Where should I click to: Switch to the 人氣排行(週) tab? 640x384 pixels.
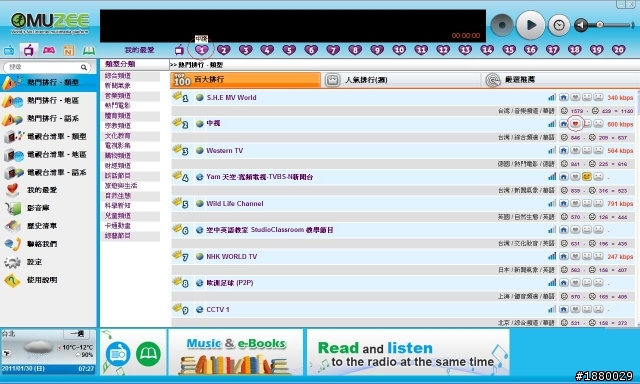pyautogui.click(x=401, y=80)
